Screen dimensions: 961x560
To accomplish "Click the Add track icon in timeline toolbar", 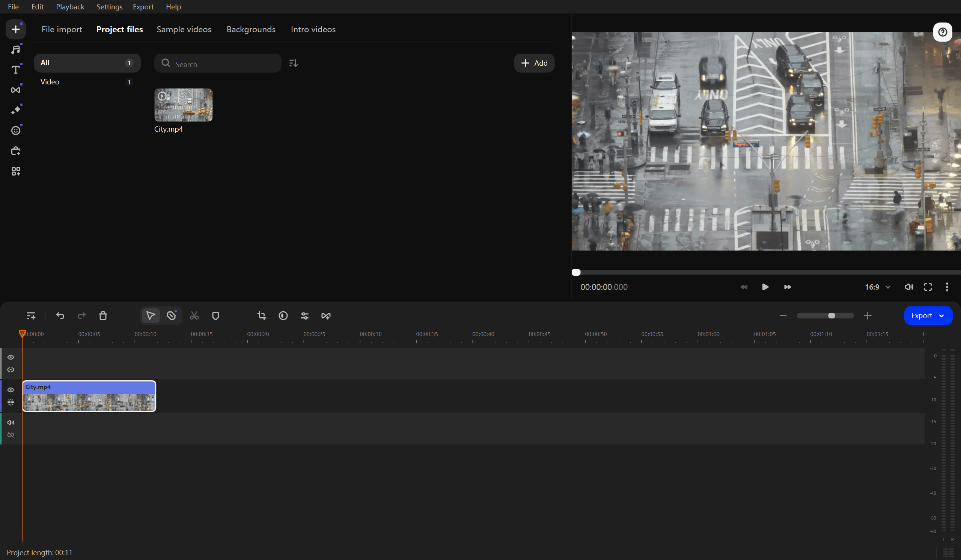I will click(x=31, y=315).
